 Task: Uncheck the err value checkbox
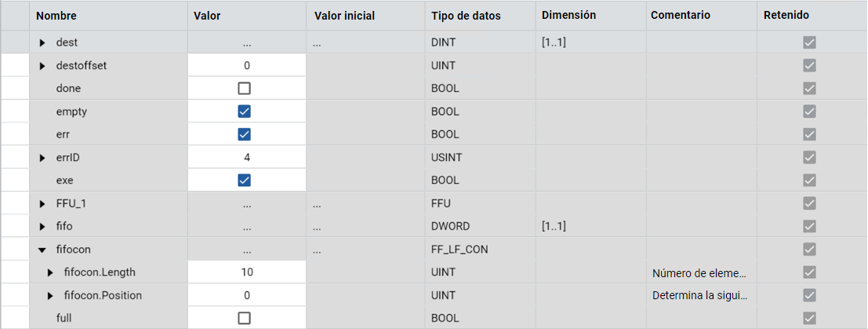pyautogui.click(x=244, y=134)
